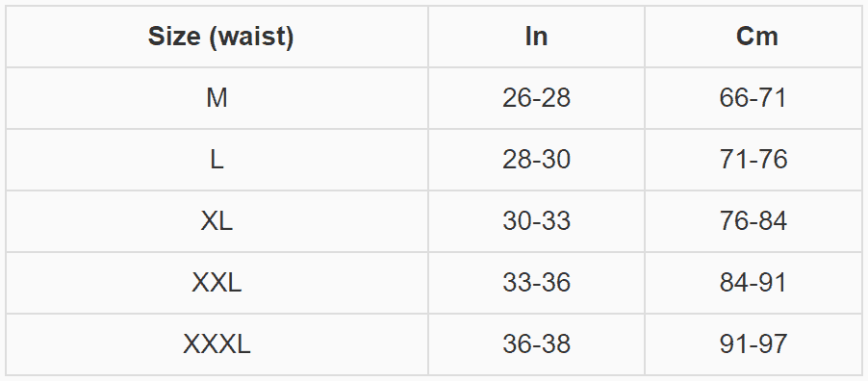Click the 84-91 centimeters cell

pyautogui.click(x=753, y=283)
